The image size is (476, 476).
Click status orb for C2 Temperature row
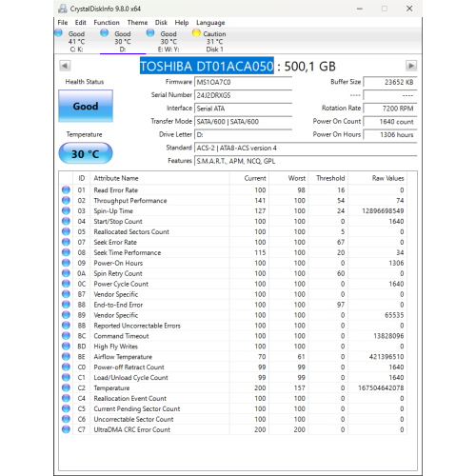(66, 387)
